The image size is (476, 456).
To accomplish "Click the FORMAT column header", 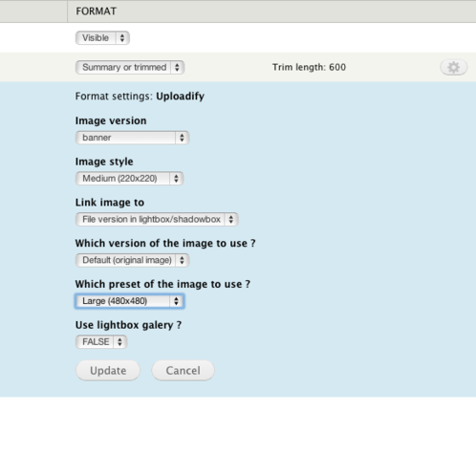I will [x=96, y=11].
